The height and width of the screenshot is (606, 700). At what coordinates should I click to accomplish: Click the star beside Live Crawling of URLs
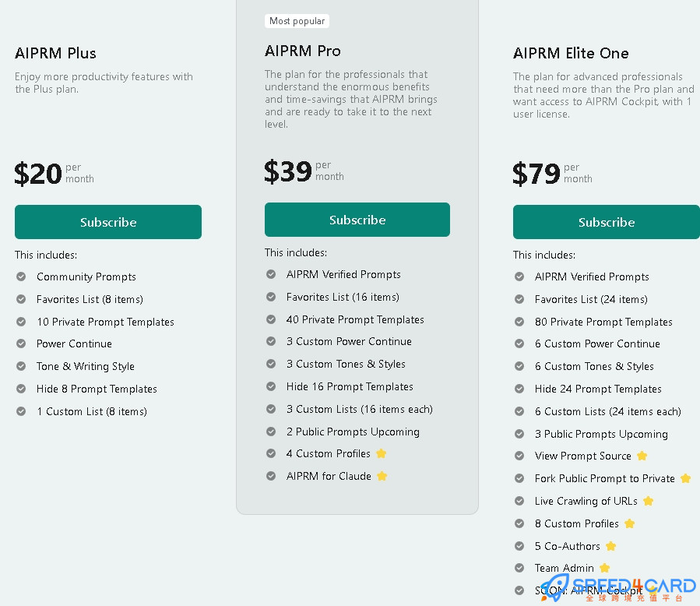[x=648, y=501]
